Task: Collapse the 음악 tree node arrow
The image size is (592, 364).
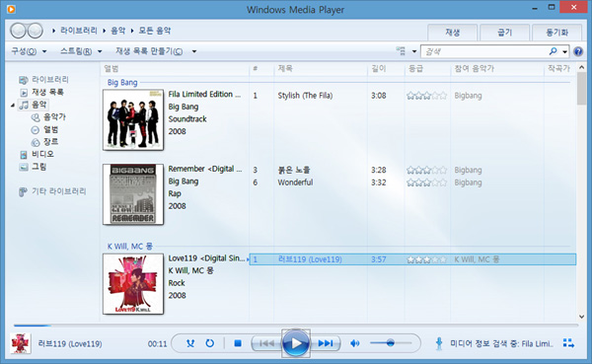Action: (13, 105)
